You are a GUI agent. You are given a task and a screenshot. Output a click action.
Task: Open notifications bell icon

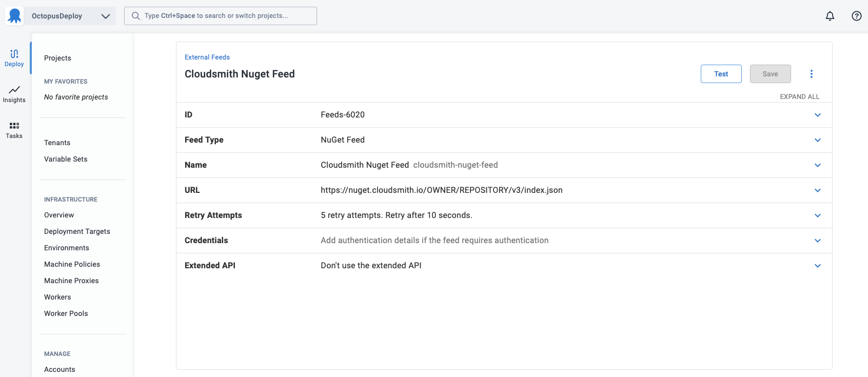pyautogui.click(x=830, y=16)
